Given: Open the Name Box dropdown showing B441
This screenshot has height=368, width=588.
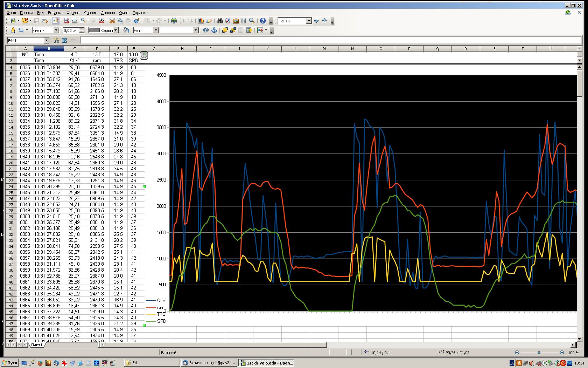Looking at the screenshot, I should point(46,41).
